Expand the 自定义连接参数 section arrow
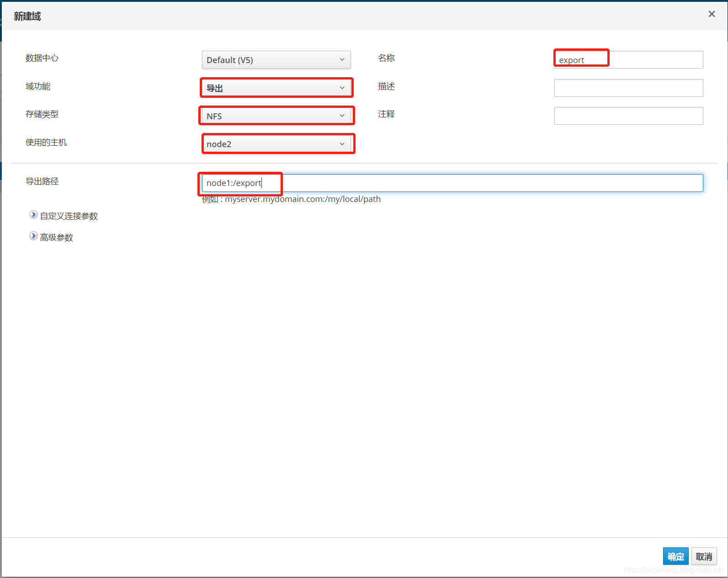 coord(33,215)
